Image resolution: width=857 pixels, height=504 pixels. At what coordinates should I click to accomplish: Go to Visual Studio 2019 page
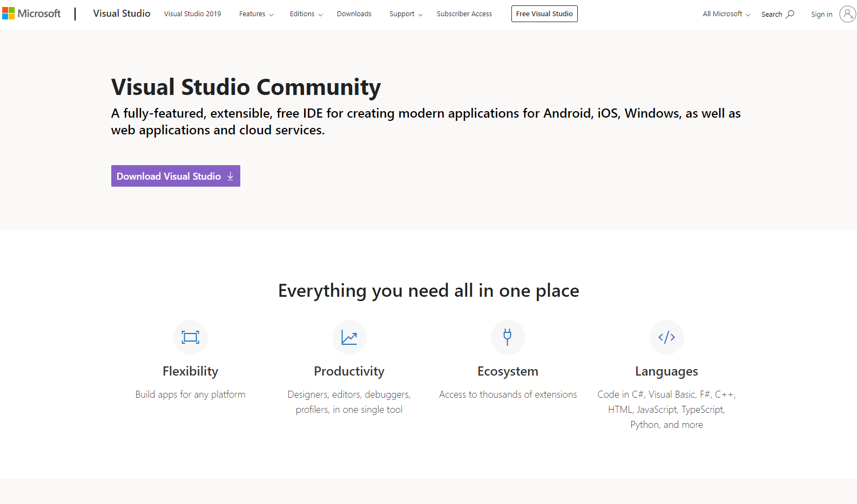point(193,14)
